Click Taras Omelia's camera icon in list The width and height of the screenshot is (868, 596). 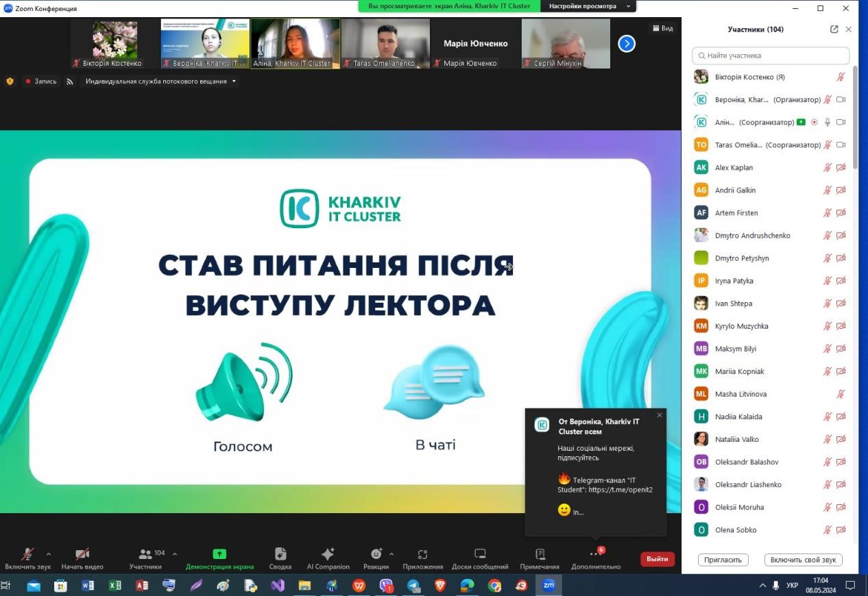click(x=841, y=145)
